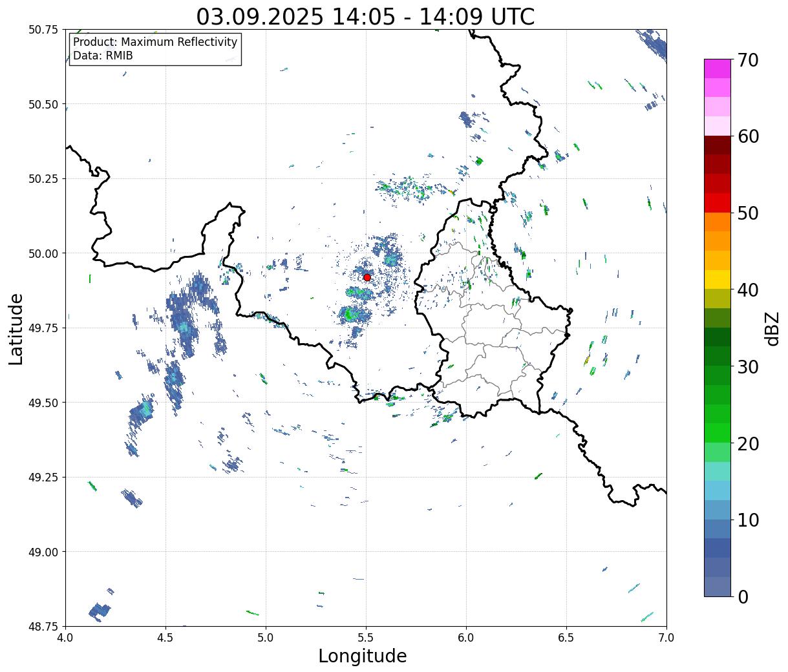The height and width of the screenshot is (672, 788).
Task: Click the yellow colorbar swatch above 40
Action: 718,279
